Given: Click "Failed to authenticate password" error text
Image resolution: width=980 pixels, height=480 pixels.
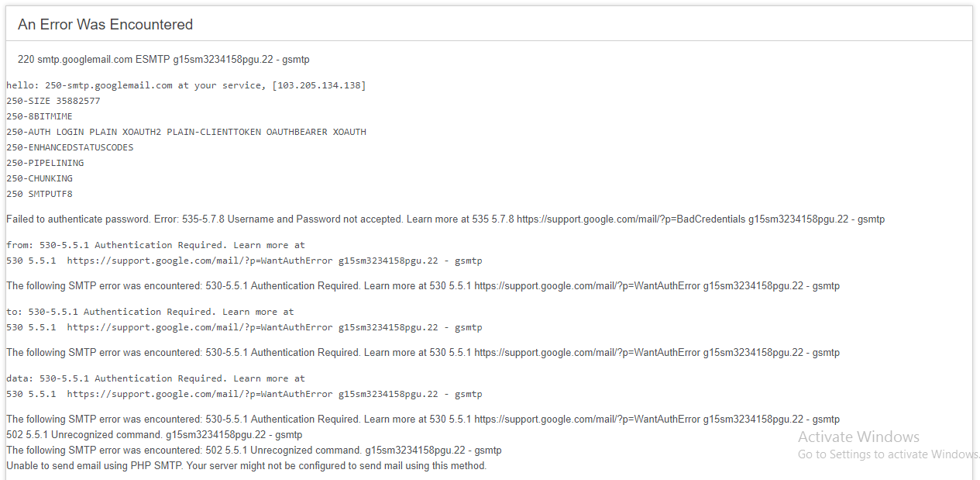Looking at the screenshot, I should [77, 219].
